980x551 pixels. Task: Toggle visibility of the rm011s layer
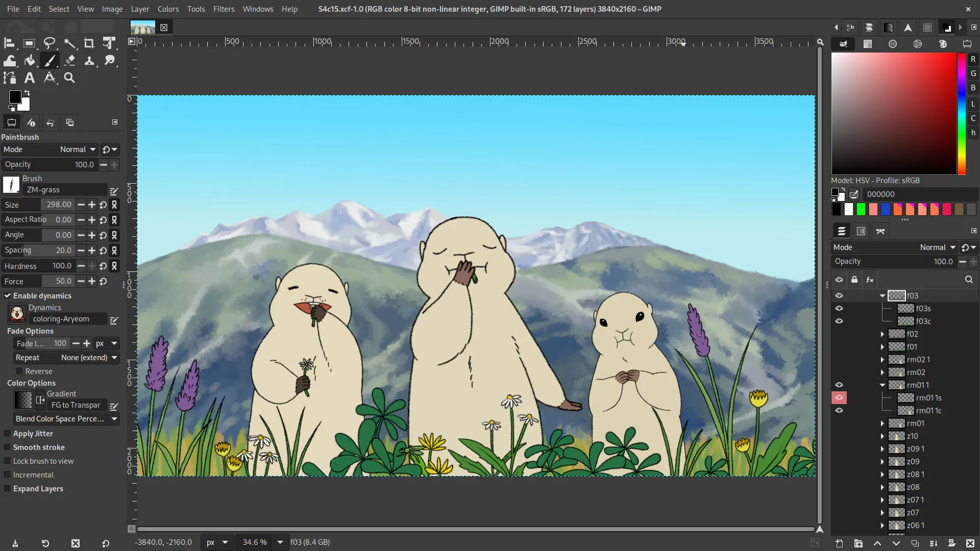click(x=840, y=398)
